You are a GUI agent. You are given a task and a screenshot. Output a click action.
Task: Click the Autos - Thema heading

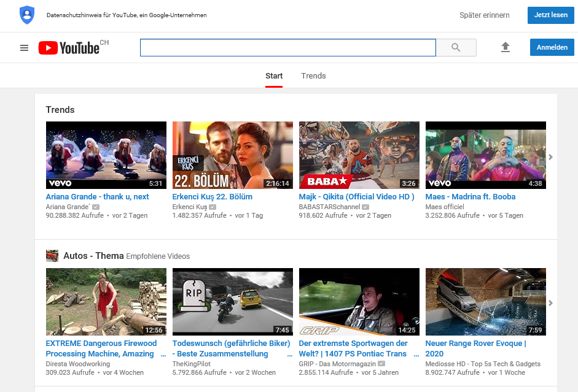93,256
